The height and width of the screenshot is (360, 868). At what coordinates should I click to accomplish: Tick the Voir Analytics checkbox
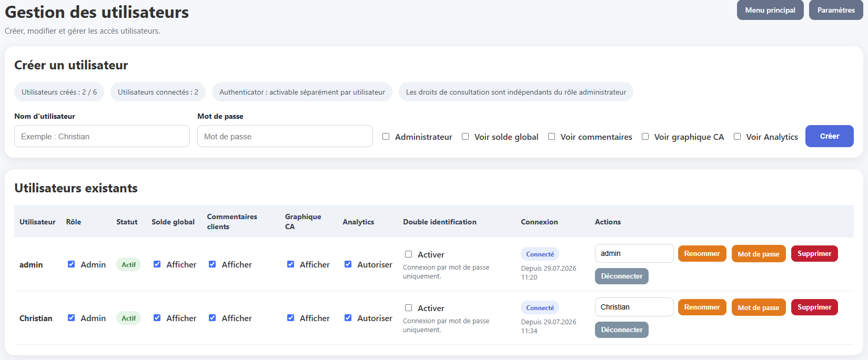pyautogui.click(x=737, y=137)
